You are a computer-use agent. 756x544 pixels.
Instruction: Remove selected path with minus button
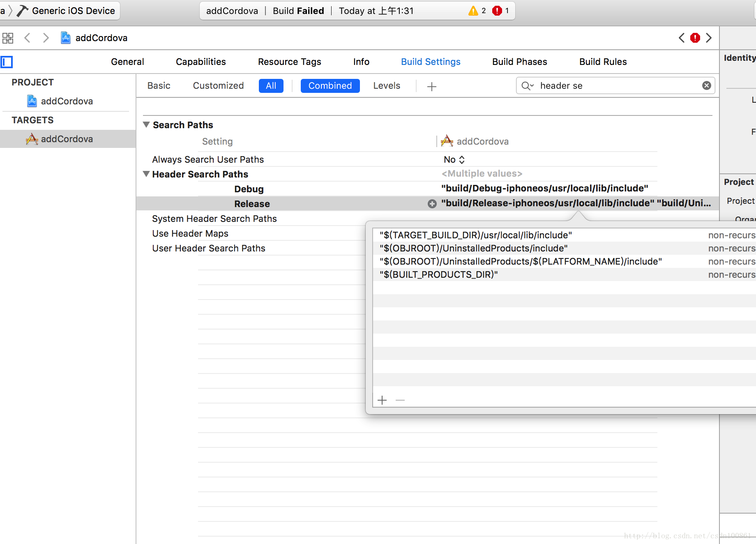pos(400,400)
